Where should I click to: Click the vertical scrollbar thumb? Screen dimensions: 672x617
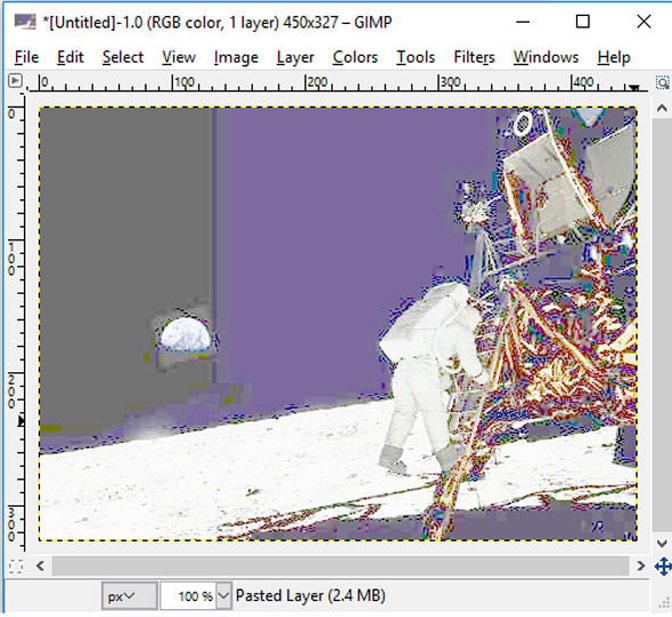tap(662, 325)
